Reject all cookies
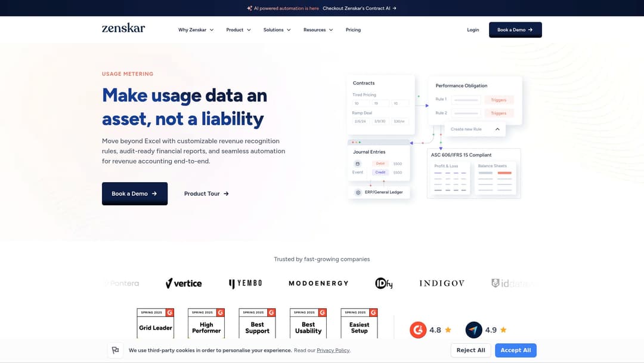 [470, 350]
